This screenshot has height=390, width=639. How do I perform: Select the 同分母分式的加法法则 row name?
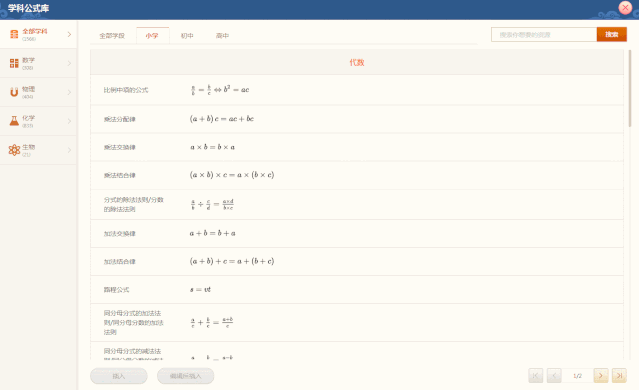click(134, 323)
